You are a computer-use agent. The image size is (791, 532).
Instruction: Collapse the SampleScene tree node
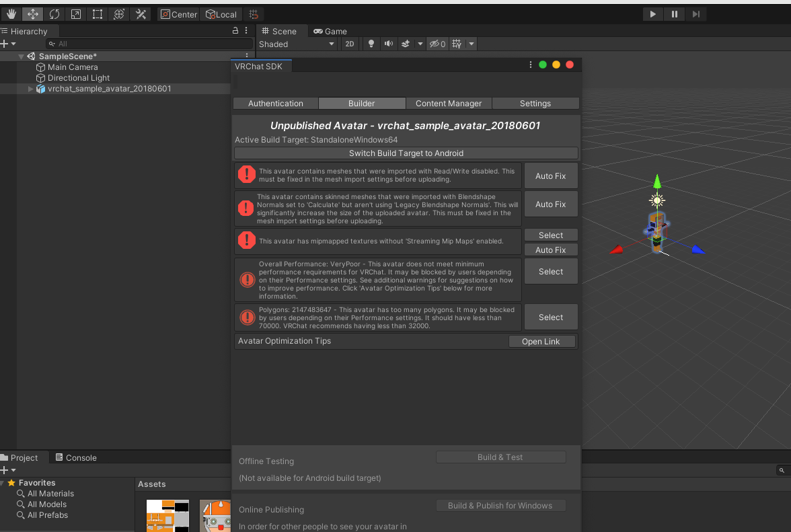[22, 56]
